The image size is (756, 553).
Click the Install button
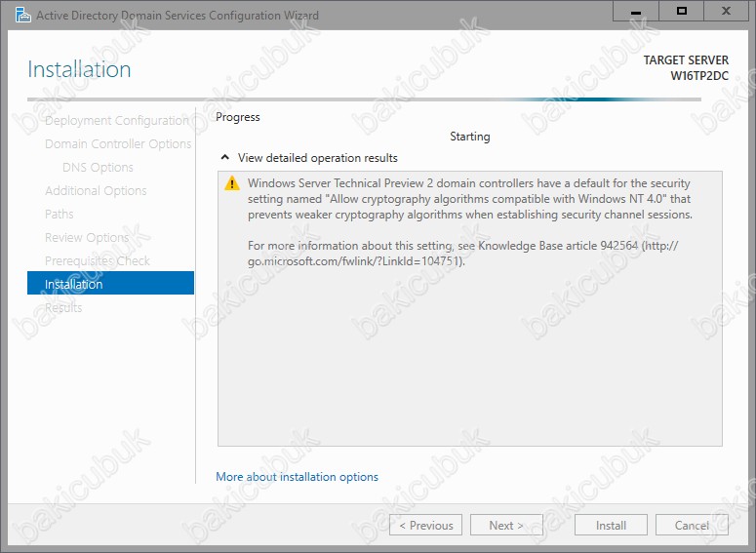pyautogui.click(x=611, y=525)
